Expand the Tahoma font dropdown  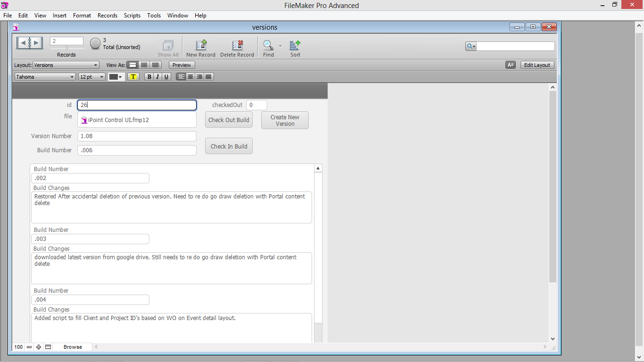45,77
